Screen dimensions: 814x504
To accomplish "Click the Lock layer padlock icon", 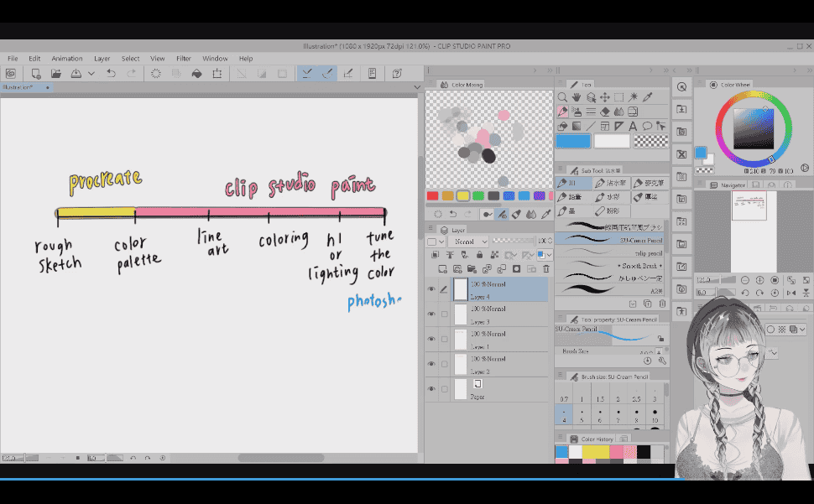I will pyautogui.click(x=480, y=255).
